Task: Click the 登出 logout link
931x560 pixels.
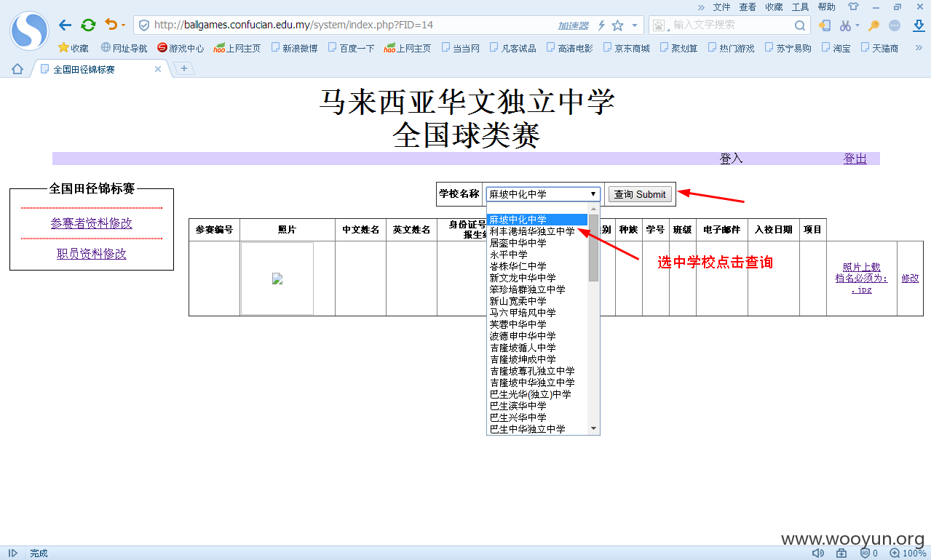Action: pos(855,159)
